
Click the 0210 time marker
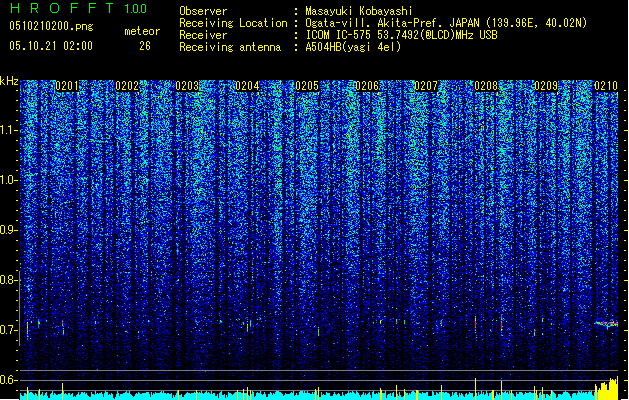point(606,86)
